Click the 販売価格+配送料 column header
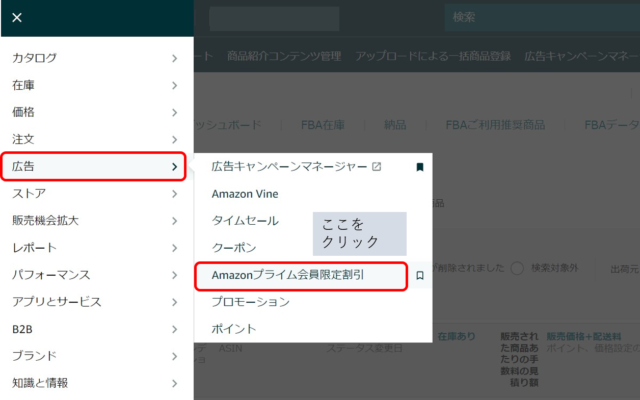The image size is (640, 400). (x=584, y=337)
